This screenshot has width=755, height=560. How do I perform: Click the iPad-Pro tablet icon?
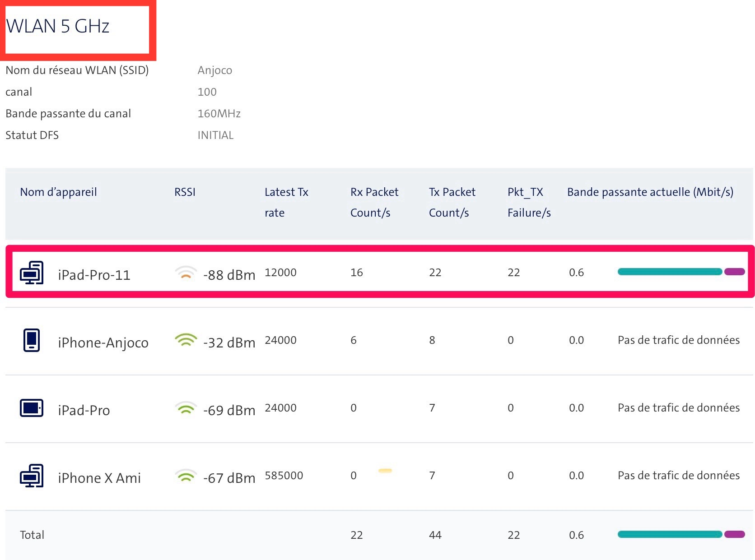point(32,408)
